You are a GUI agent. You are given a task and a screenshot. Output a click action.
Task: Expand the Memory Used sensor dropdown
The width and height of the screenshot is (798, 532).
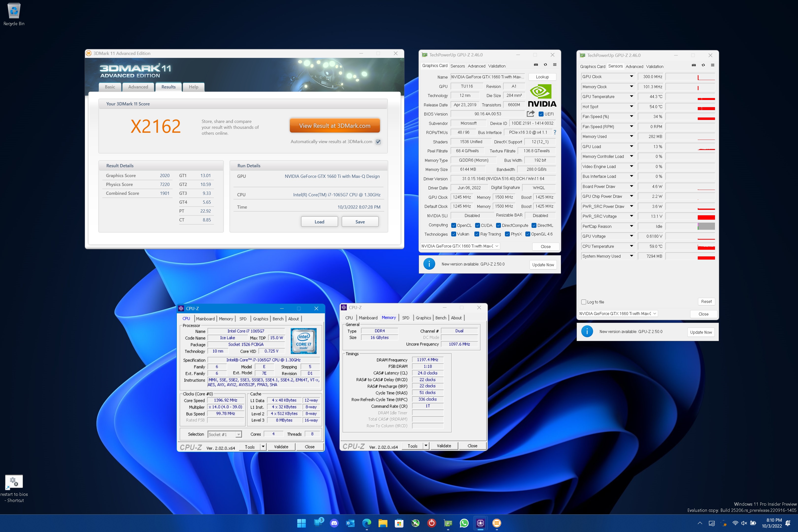coord(632,136)
